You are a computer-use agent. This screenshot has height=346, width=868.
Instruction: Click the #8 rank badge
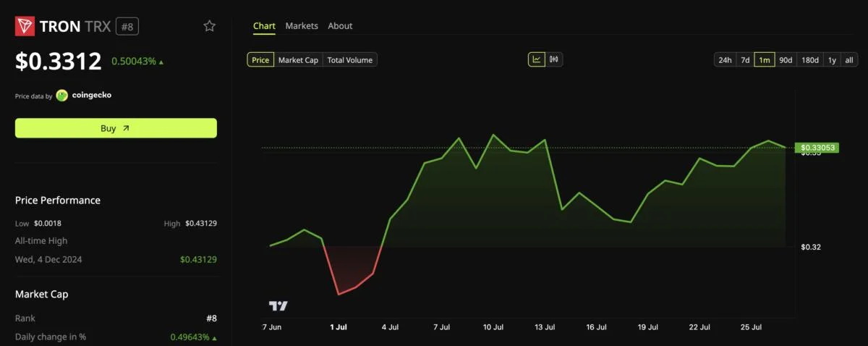click(x=127, y=27)
